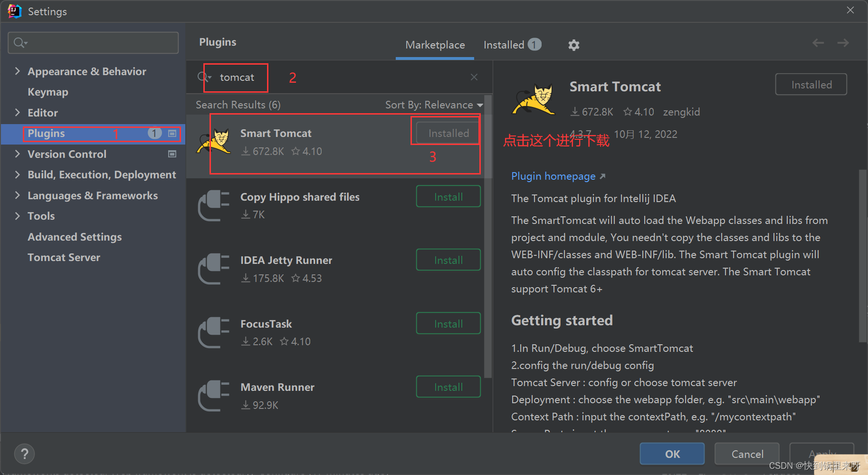Screen dimensions: 868x475
Task: Open the plugins gear settings menu
Action: pos(573,45)
